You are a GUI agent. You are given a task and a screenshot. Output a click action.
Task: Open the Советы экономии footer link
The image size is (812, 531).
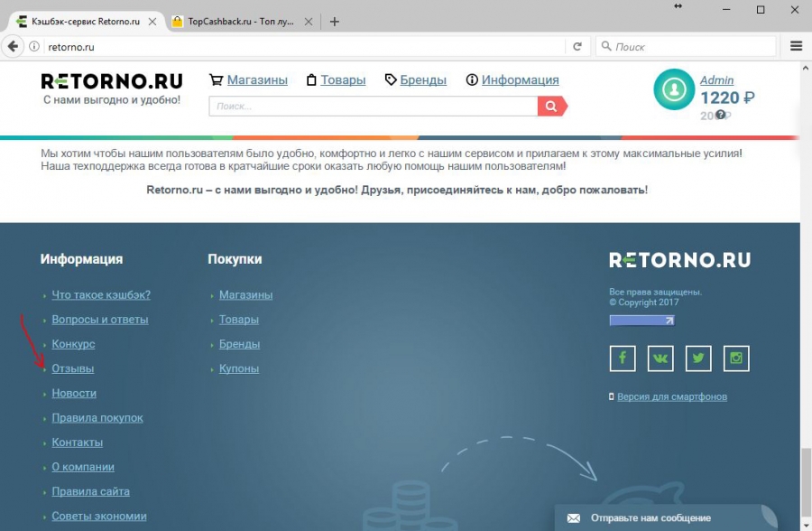99,516
